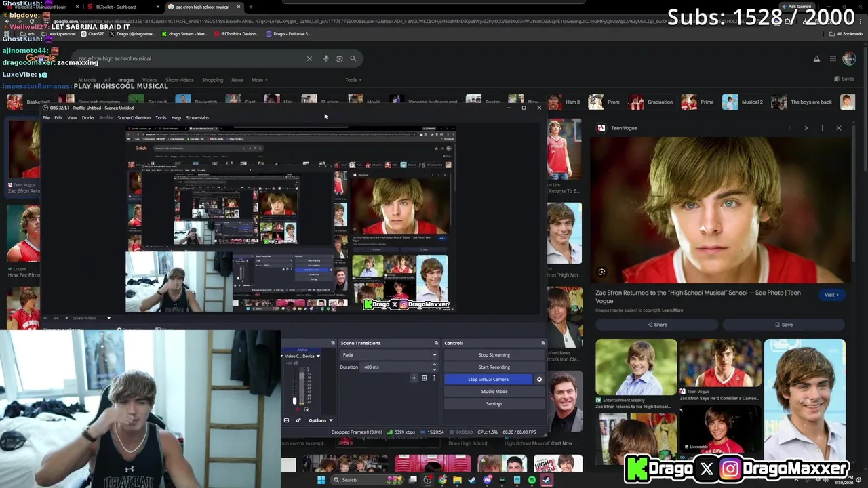Pop out the Controls dock

tap(542, 343)
